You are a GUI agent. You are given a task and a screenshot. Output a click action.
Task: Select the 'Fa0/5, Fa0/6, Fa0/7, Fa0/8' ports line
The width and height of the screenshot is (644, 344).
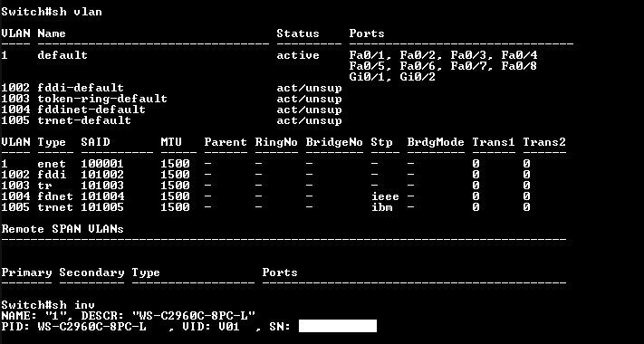click(443, 66)
